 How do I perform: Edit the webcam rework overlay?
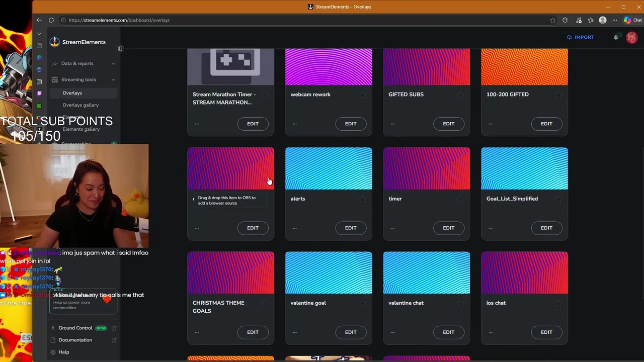click(x=351, y=124)
